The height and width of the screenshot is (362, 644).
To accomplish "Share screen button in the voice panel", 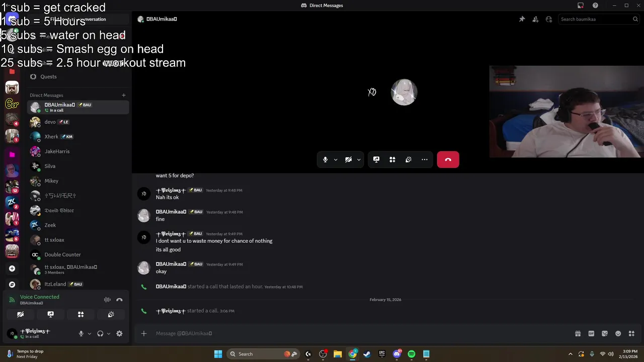I will (50, 314).
